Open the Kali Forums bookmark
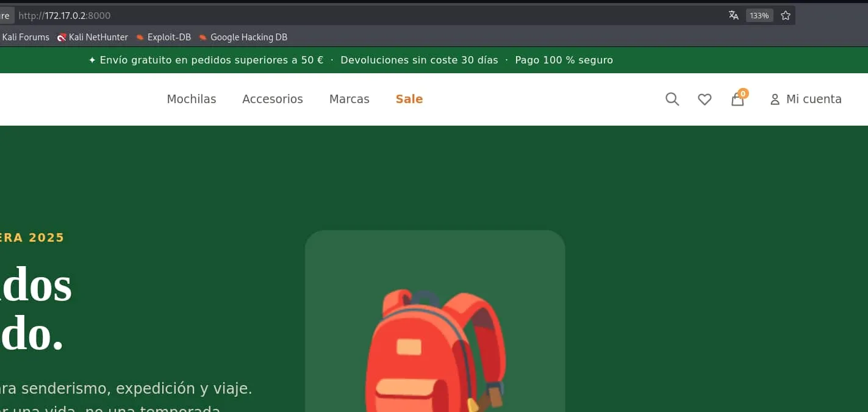Image resolution: width=868 pixels, height=412 pixels. point(25,37)
